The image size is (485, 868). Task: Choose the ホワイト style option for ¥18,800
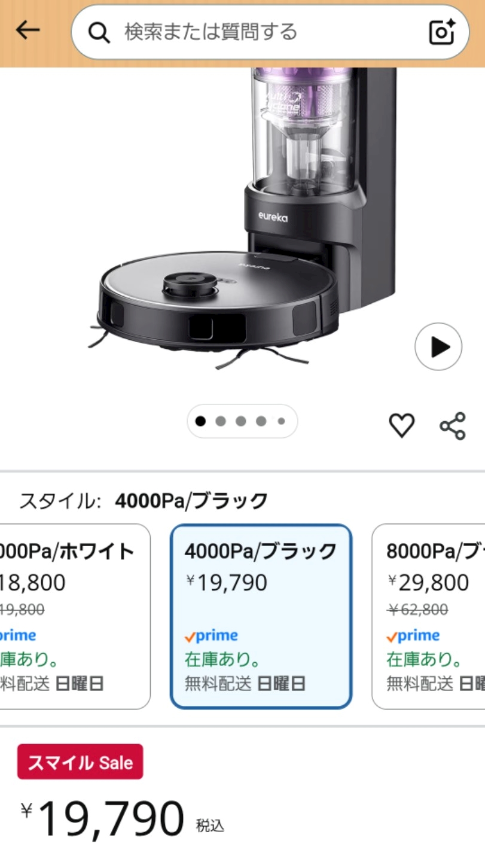tap(75, 616)
